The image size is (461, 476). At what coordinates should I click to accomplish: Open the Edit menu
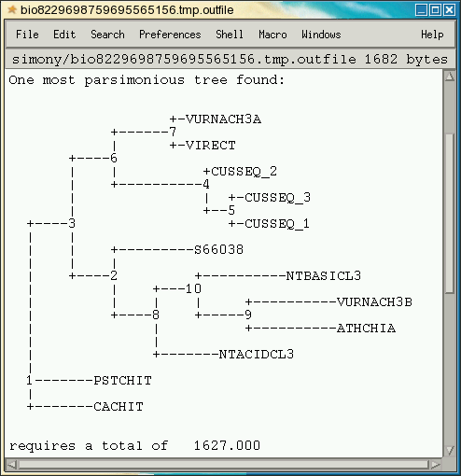click(x=64, y=35)
